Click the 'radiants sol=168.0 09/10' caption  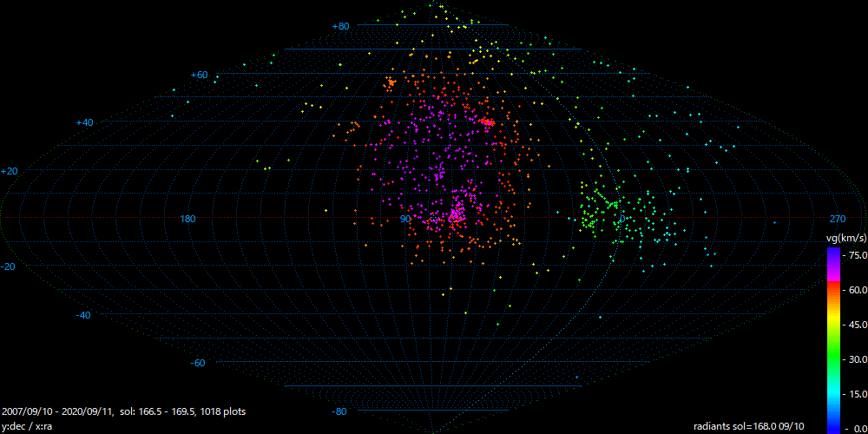[749, 426]
